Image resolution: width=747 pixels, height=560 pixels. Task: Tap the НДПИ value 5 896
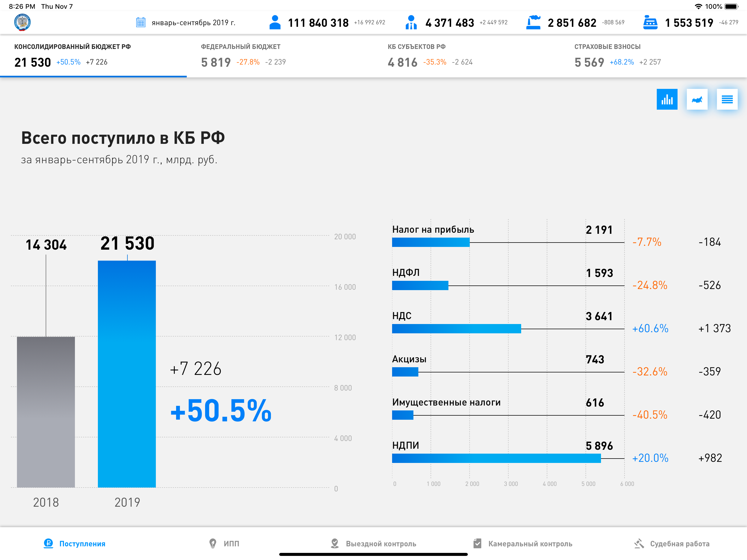pos(599,446)
